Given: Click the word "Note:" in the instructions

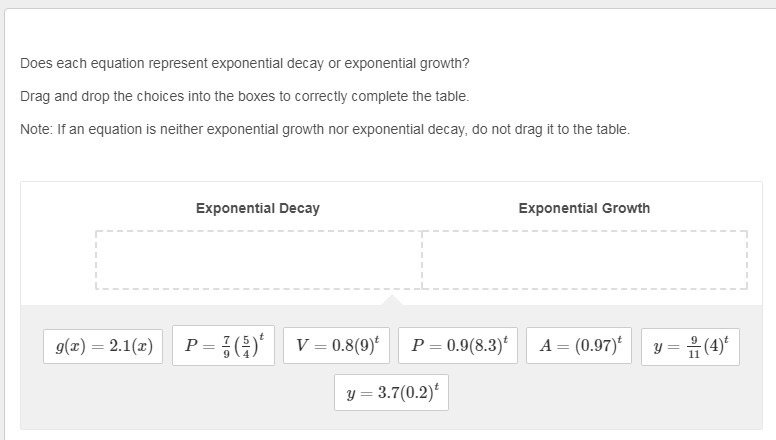Looking at the screenshot, I should click(x=36, y=129).
